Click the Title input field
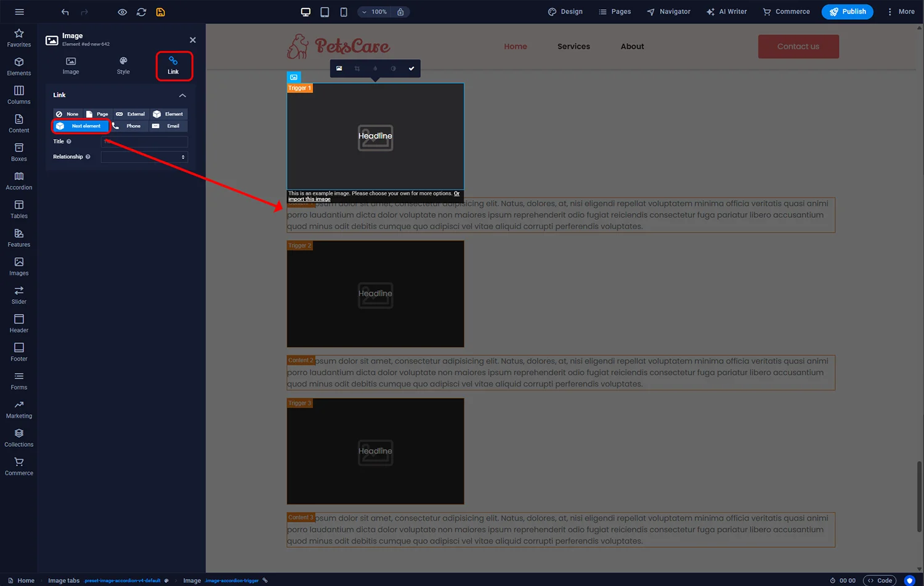This screenshot has height=586, width=924. tap(144, 142)
